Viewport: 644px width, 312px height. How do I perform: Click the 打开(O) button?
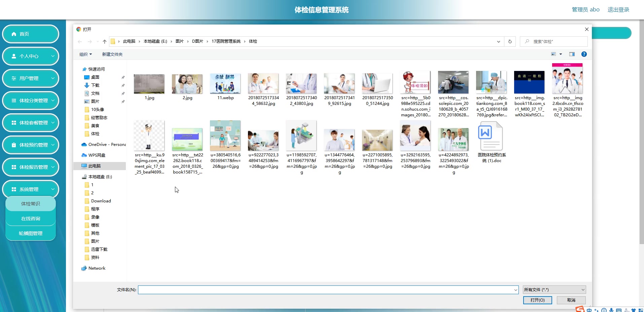537,300
